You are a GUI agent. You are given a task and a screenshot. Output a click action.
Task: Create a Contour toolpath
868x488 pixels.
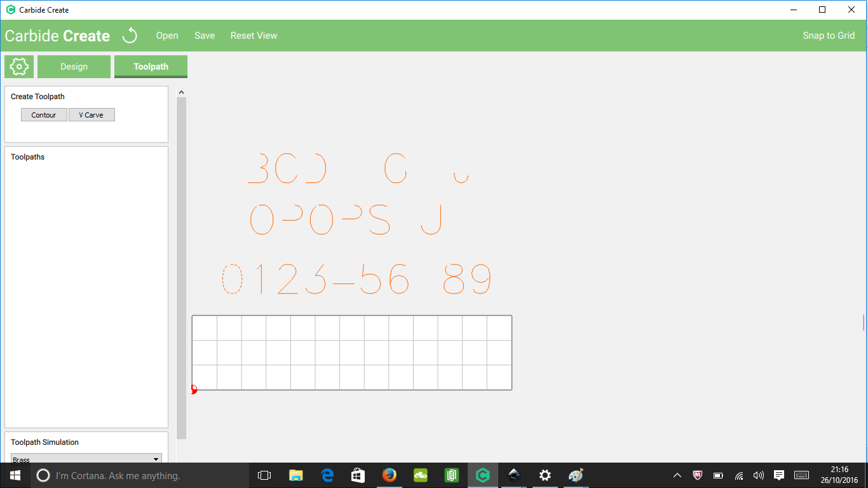pos(44,115)
